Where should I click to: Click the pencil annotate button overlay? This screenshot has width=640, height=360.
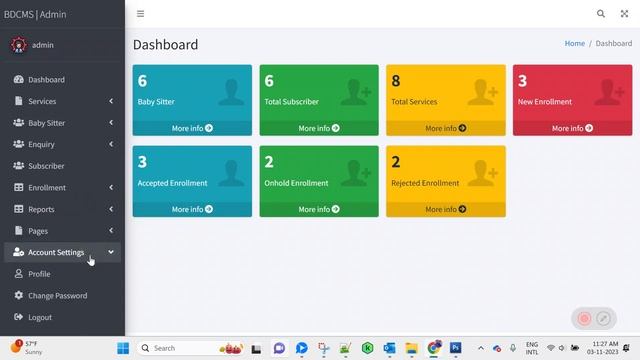click(603, 318)
